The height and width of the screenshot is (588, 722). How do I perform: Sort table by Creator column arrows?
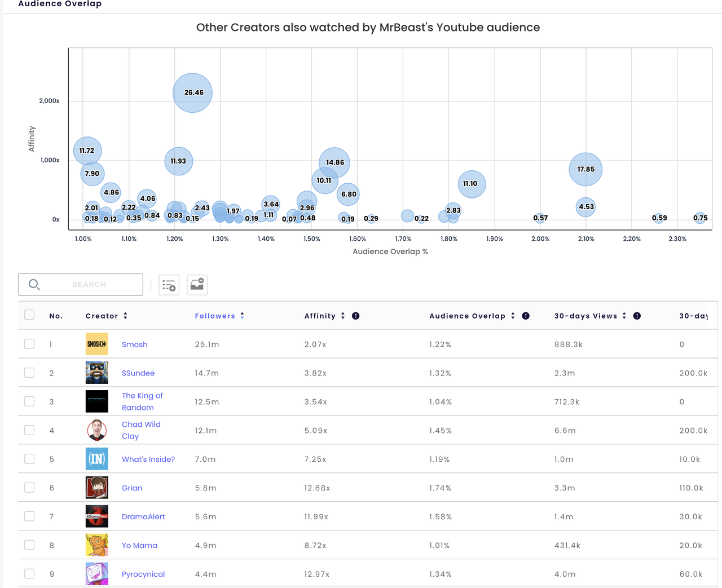tap(125, 316)
